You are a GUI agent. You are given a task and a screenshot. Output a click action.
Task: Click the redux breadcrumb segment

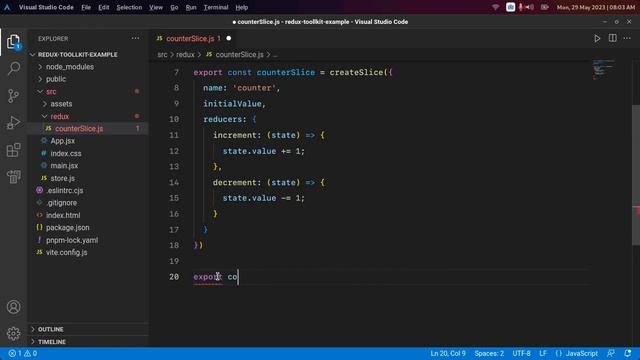(x=185, y=55)
